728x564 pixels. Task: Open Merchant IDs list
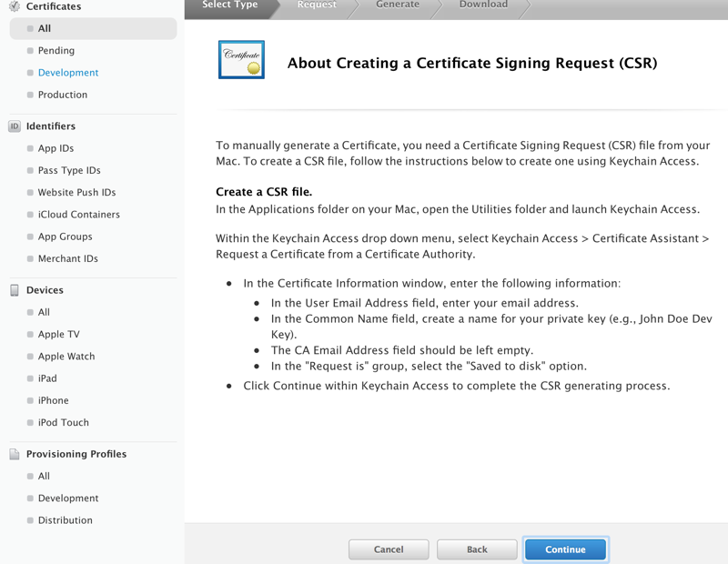tap(68, 258)
